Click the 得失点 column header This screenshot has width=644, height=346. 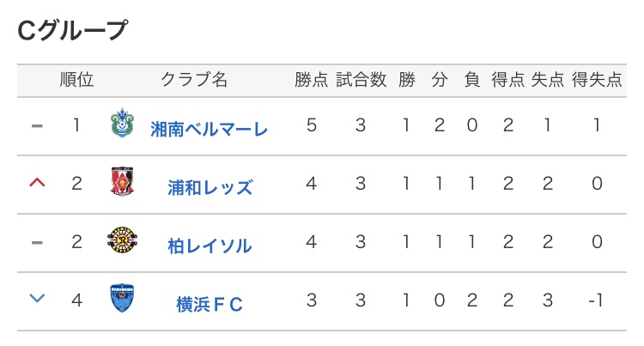[597, 81]
